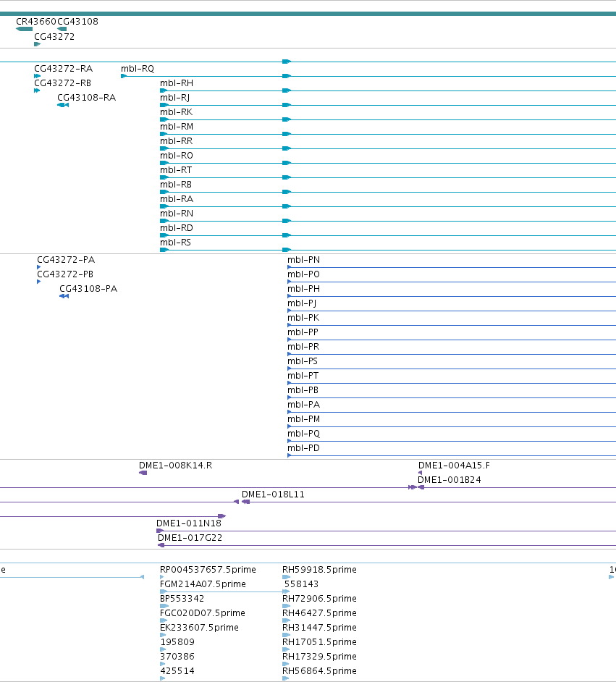The height and width of the screenshot is (682, 616).
Task: Click the FGC020D07.5prime EST label
Action: pos(203,612)
